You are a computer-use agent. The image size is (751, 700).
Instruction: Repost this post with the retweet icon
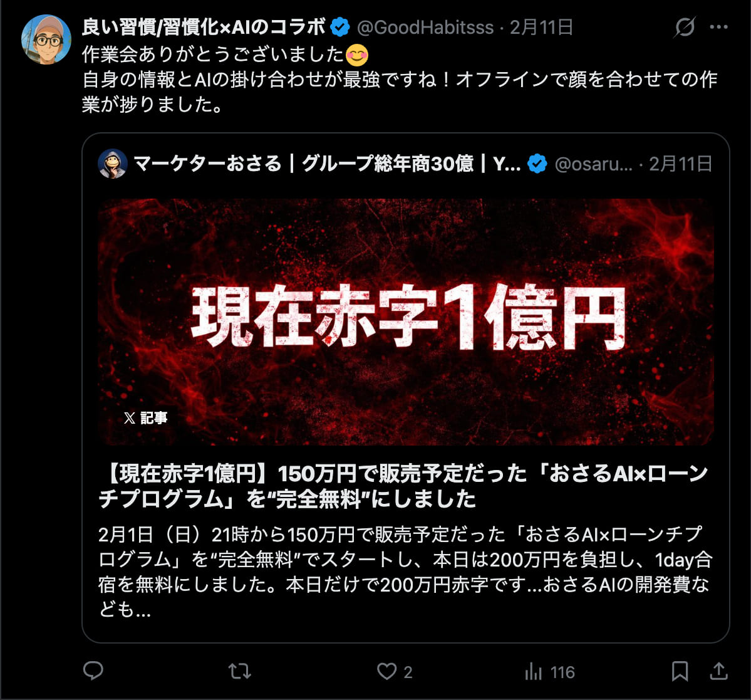[239, 671]
